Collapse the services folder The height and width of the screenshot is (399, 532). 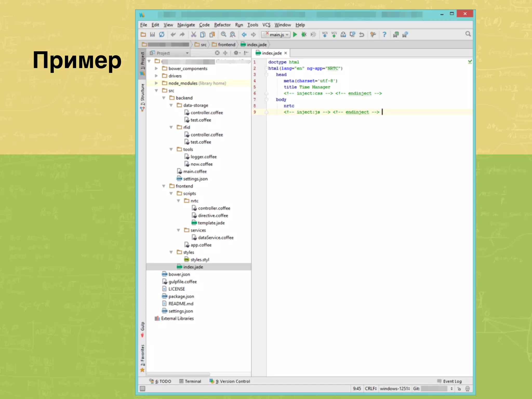178,230
